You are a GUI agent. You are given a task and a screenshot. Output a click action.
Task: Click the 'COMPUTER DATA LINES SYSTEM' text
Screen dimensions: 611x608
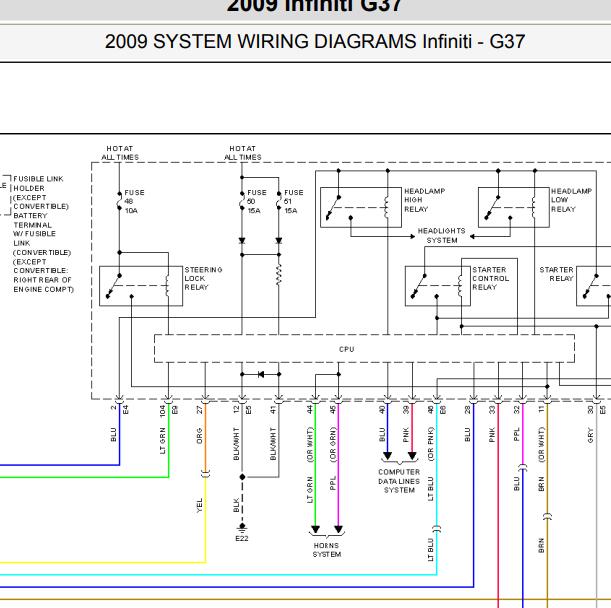[399, 481]
